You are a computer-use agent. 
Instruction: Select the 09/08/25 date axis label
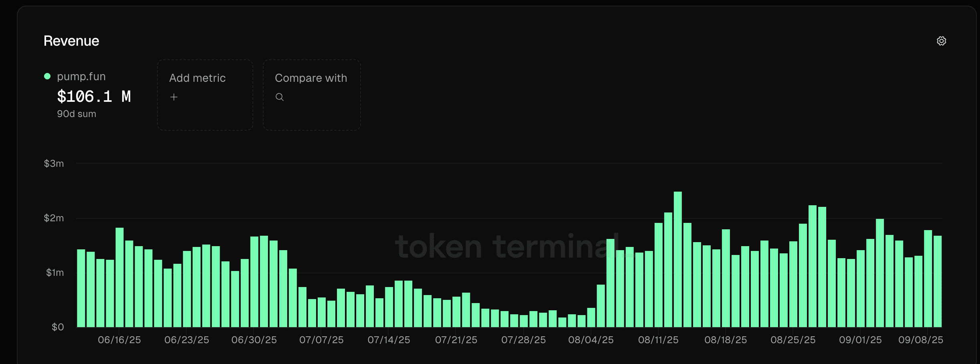tap(923, 340)
